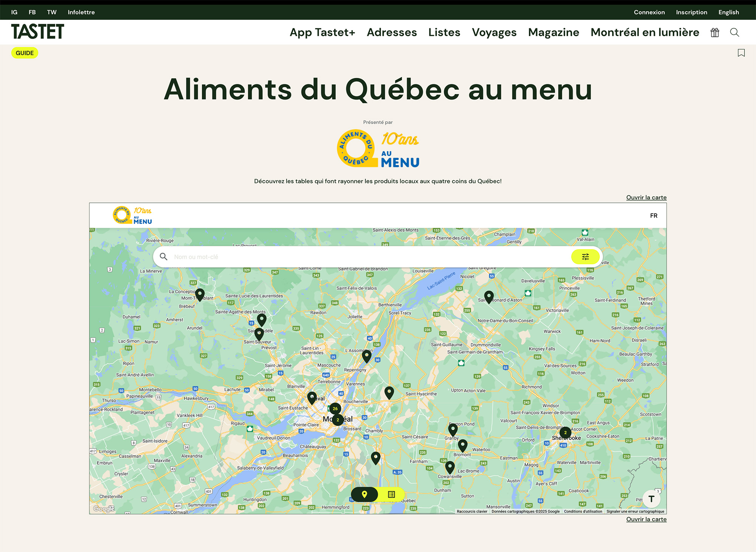Open the Google logo on map
This screenshot has width=756, height=552.
tap(104, 508)
